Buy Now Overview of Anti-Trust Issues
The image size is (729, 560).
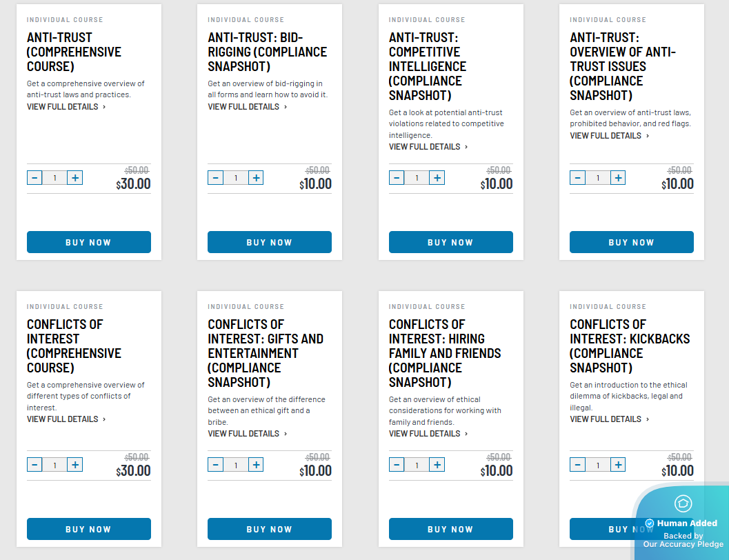coord(631,242)
